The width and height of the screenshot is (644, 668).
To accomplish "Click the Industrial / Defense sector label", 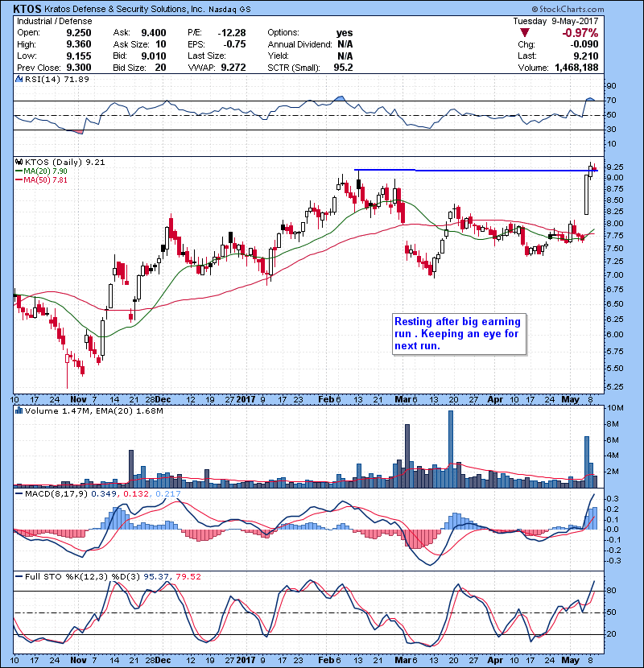I will 55,21.
